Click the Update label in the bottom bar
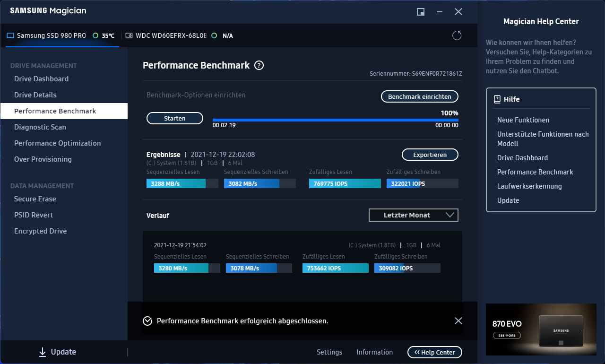This screenshot has width=605, height=364. click(63, 352)
